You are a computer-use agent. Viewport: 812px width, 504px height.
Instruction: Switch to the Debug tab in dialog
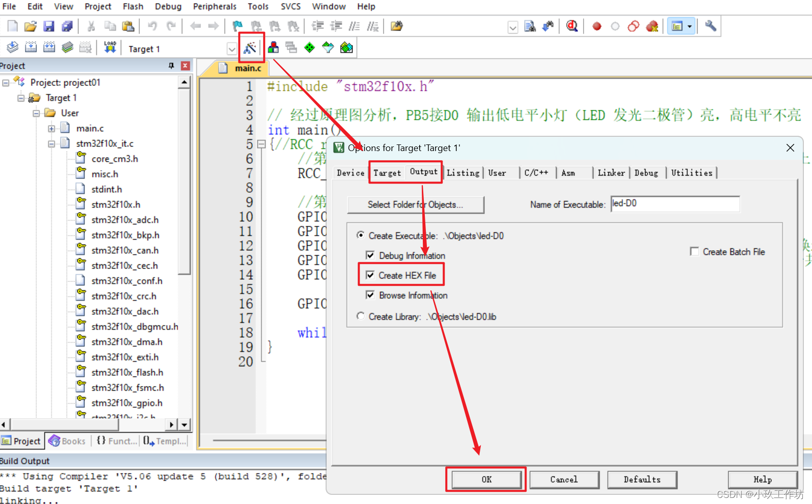pyautogui.click(x=646, y=173)
